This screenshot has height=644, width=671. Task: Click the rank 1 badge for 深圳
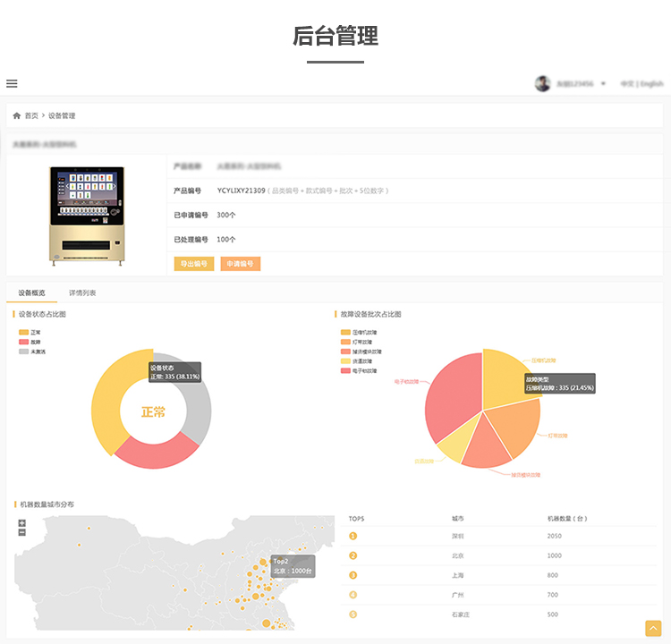coord(352,536)
